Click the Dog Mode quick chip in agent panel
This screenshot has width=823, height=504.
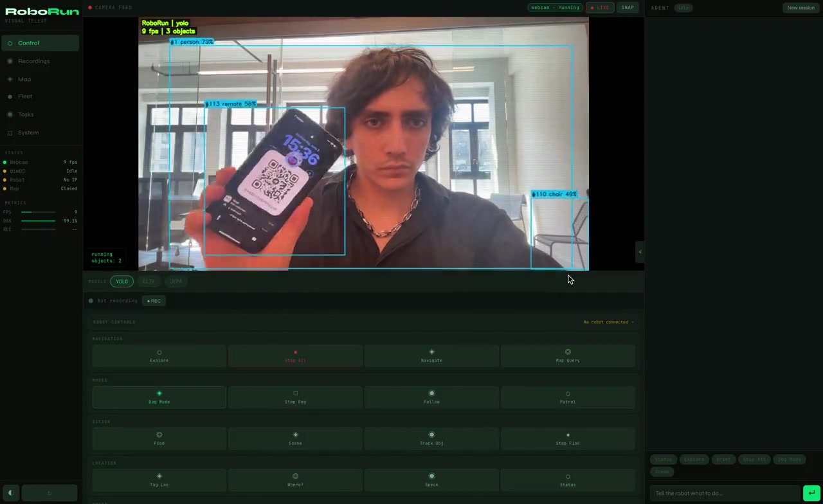point(789,460)
